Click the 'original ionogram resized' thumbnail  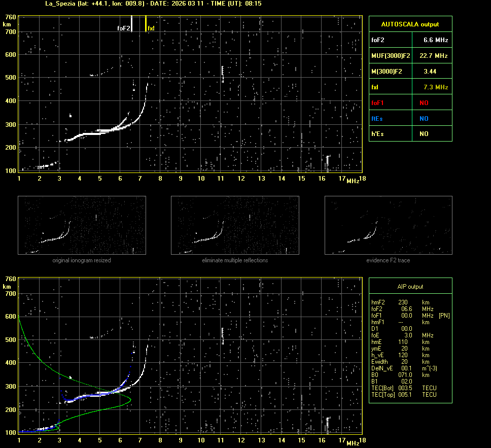tap(82, 225)
